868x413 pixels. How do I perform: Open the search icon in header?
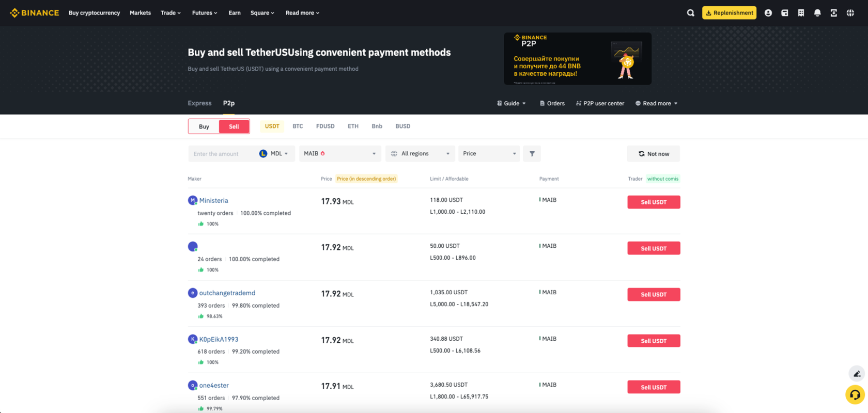[691, 13]
